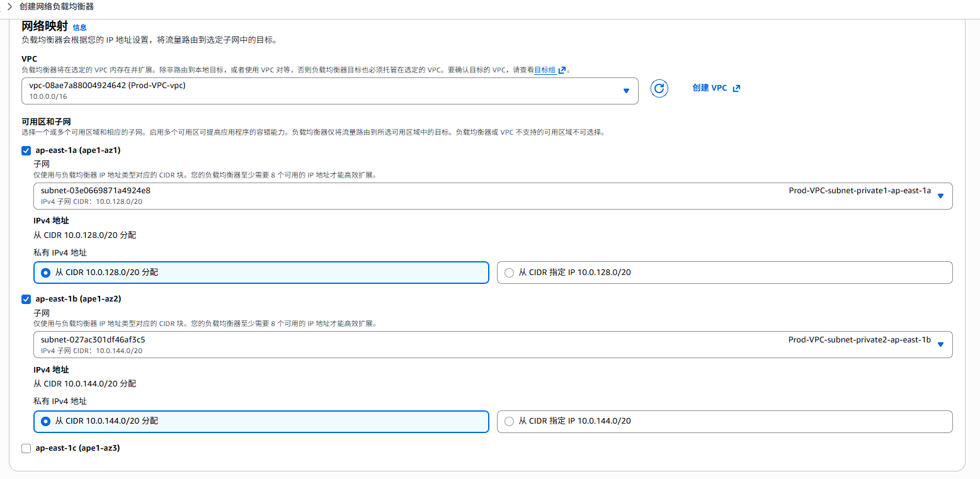Click the external-link icon next to 创建 VPC
Image resolution: width=980 pixels, height=479 pixels.
tap(736, 89)
